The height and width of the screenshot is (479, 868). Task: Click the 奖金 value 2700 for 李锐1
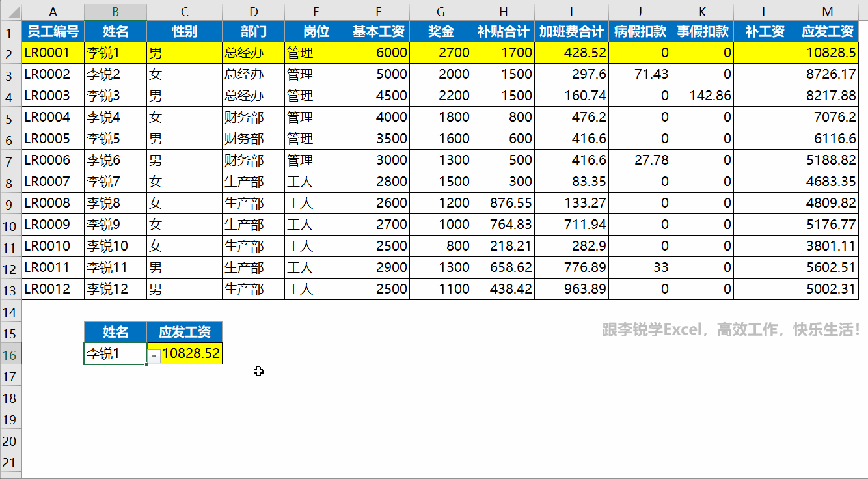click(441, 52)
